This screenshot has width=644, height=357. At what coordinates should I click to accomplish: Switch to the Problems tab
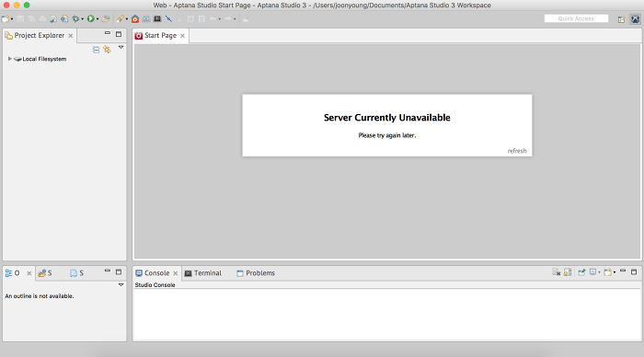click(x=256, y=272)
